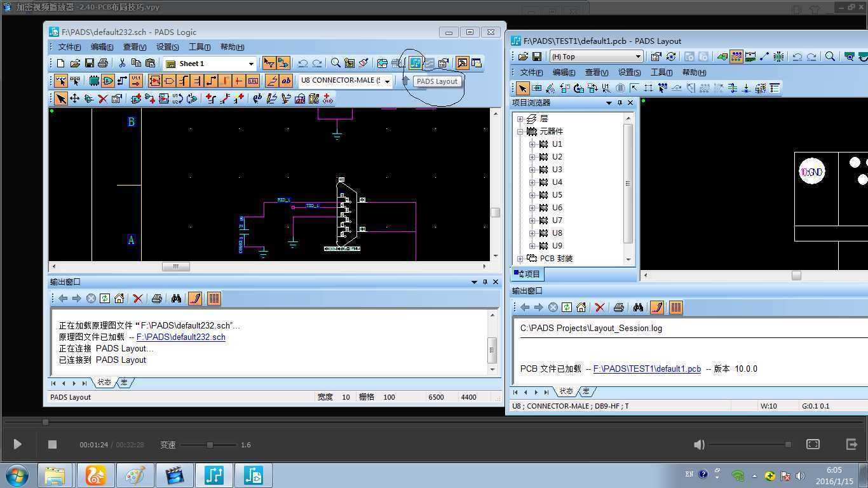Open file icon in PADS Logic toolbar
The height and width of the screenshot is (488, 868).
75,63
